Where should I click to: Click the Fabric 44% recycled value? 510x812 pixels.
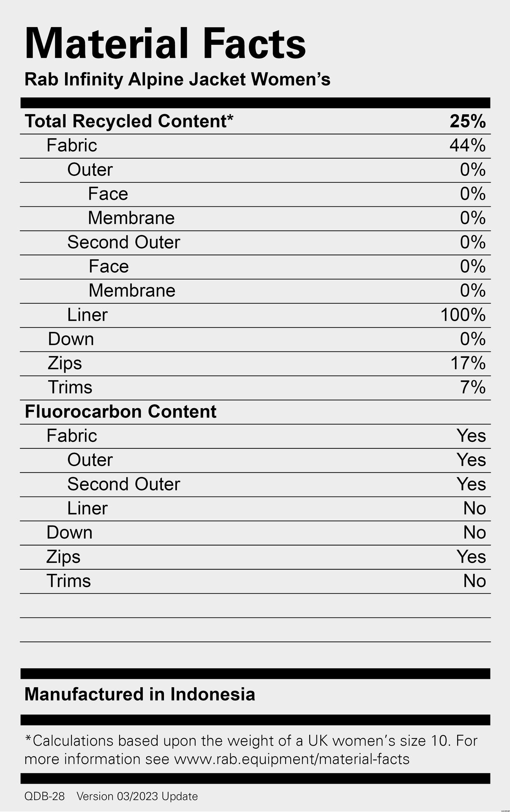click(468, 145)
